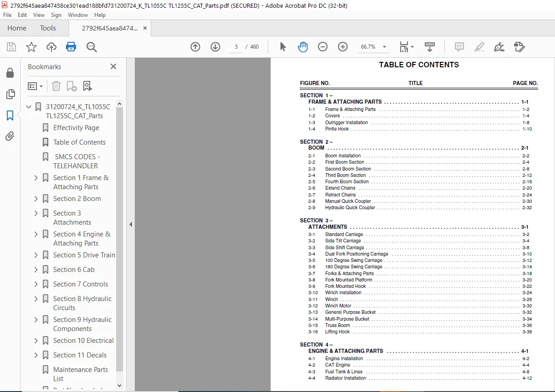Upload file to cloud icon
This screenshot has height=392, width=555.
click(x=51, y=47)
